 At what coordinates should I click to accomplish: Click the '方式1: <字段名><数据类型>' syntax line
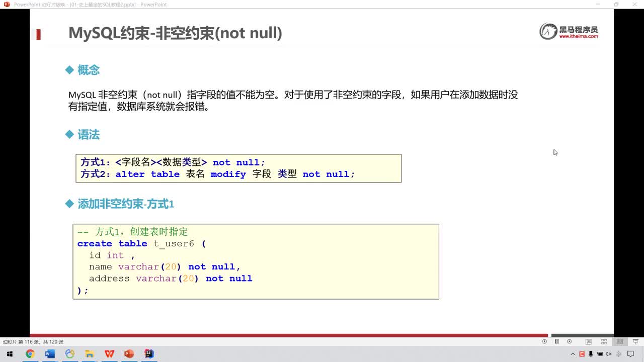(x=173, y=162)
